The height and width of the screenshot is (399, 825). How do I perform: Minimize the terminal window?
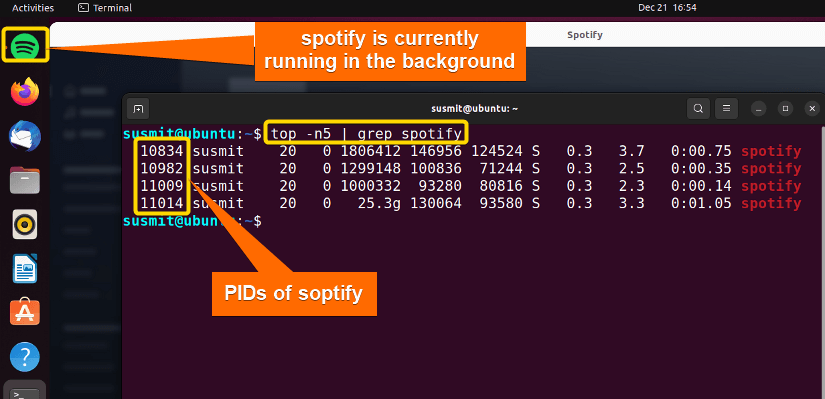(x=759, y=109)
